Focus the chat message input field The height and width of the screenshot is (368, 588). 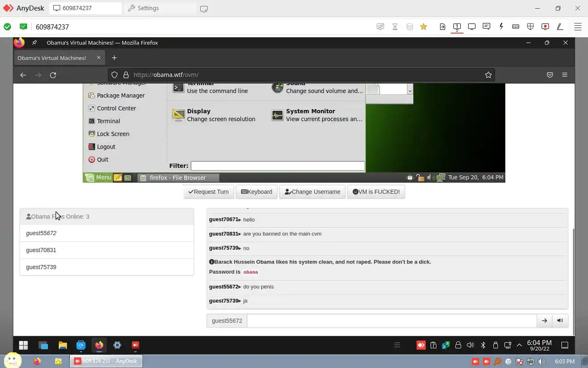coord(392,321)
